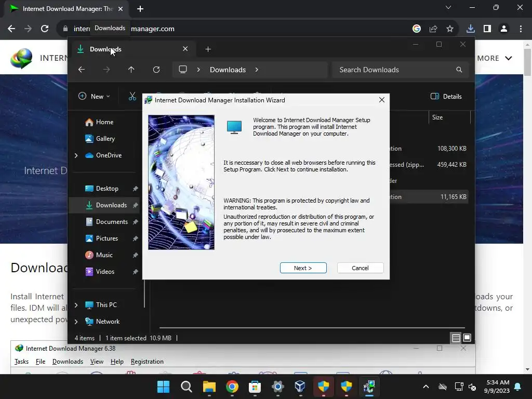Unpin Desktop using its pin icon
Viewport: 532px width, 399px height.
135,189
